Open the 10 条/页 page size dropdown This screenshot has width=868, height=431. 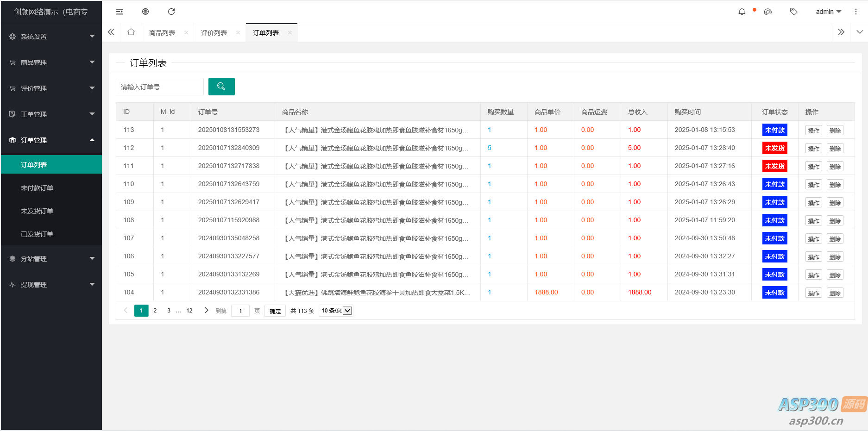click(336, 311)
